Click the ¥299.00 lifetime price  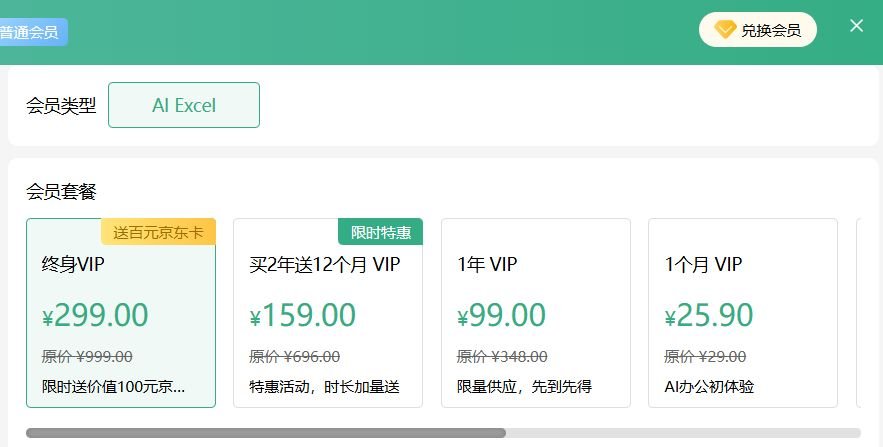point(95,316)
